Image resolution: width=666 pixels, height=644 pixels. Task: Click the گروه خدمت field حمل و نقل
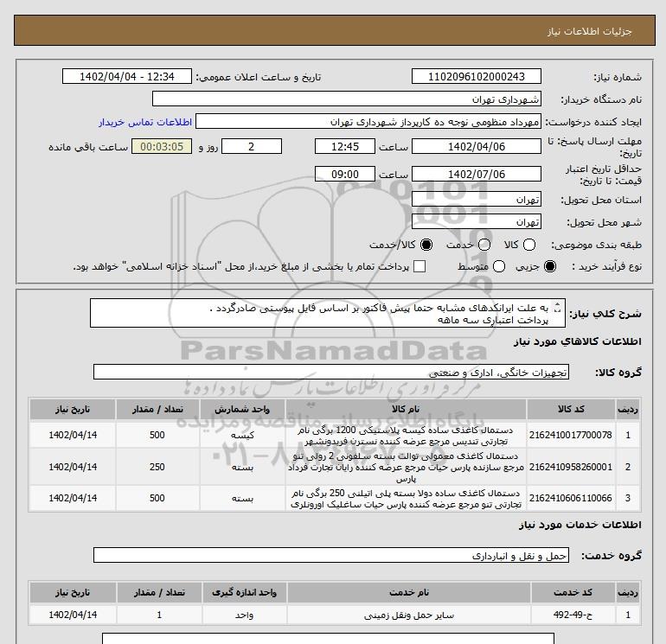coord(331,555)
